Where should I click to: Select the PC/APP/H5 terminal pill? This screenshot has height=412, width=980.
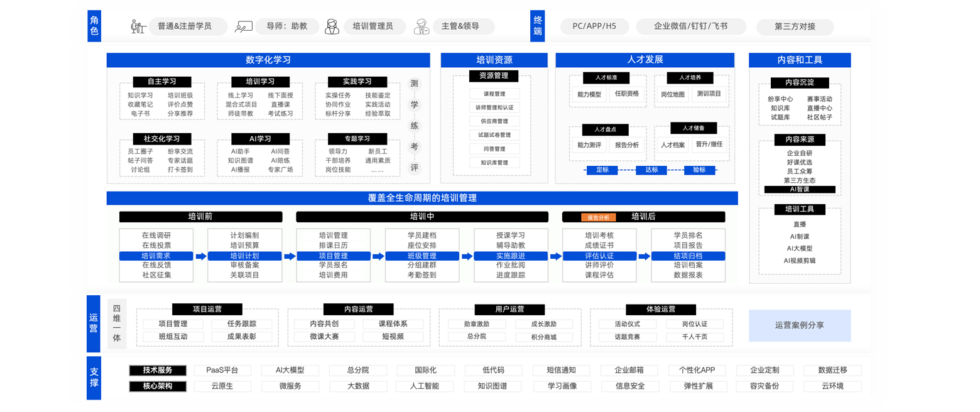pyautogui.click(x=594, y=26)
